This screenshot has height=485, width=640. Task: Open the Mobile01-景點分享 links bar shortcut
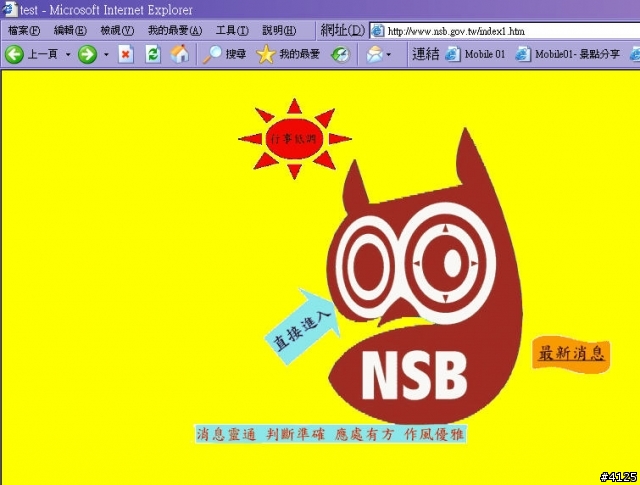[568, 54]
